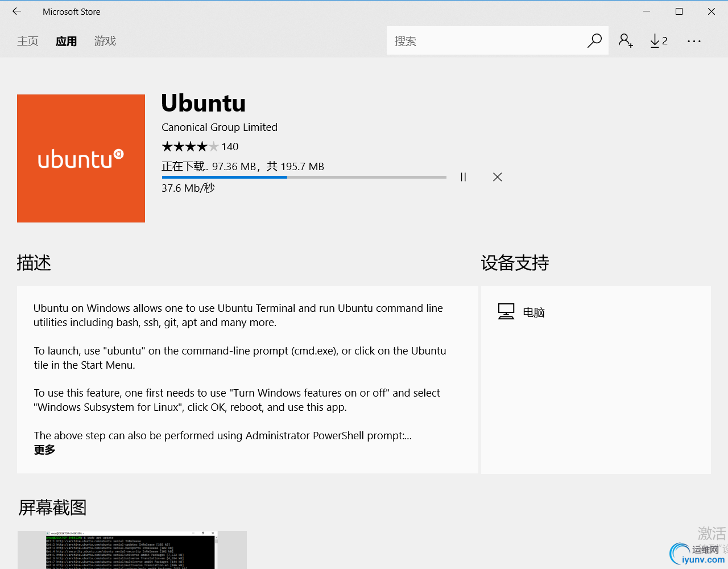Click the Canonical Group Limited publisher name
Image resolution: width=728 pixels, height=569 pixels.
point(220,127)
